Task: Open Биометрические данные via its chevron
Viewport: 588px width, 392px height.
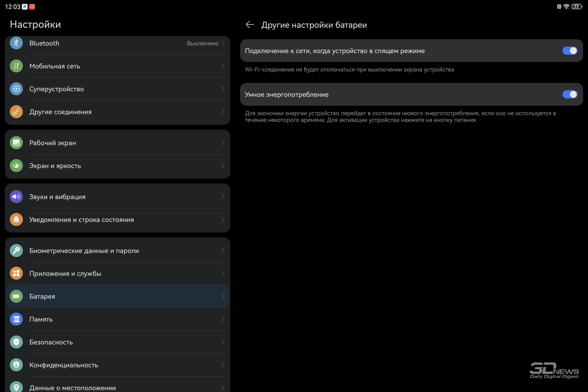Action: pos(223,251)
